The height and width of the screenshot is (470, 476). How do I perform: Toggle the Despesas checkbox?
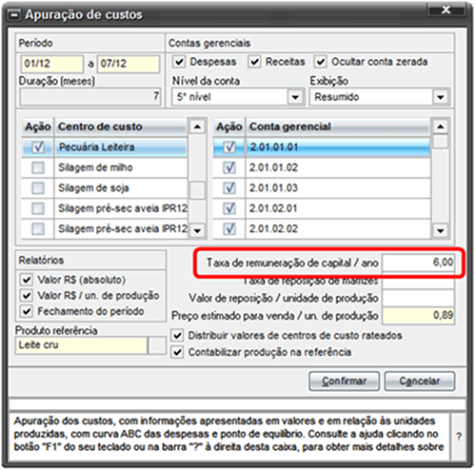click(x=179, y=62)
